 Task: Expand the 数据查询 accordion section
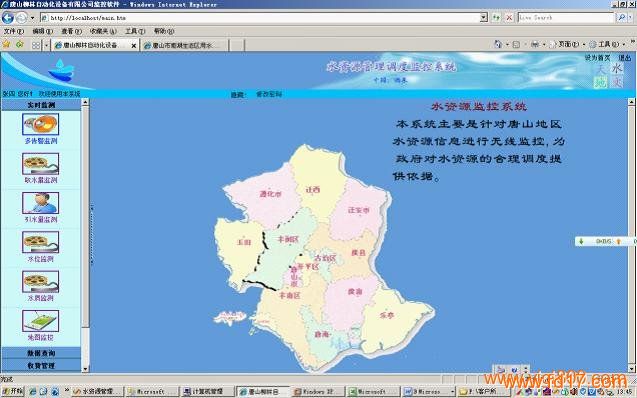[x=41, y=353]
